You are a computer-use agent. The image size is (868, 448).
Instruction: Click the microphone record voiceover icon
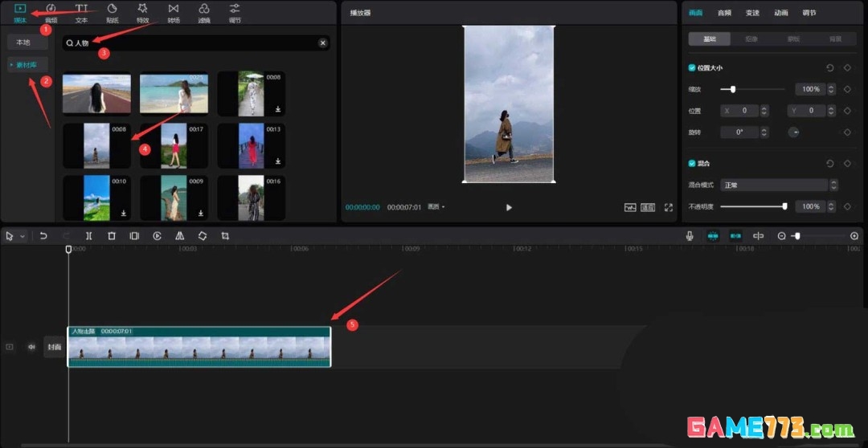tap(690, 236)
